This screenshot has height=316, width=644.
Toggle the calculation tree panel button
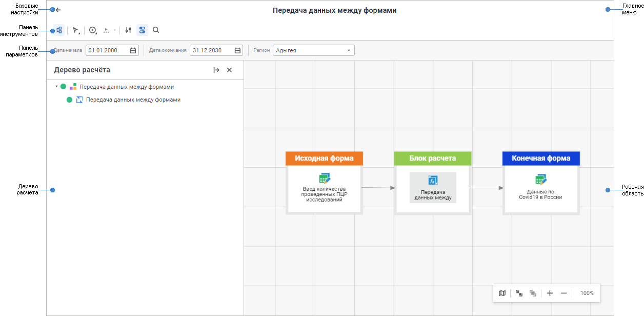(x=59, y=30)
